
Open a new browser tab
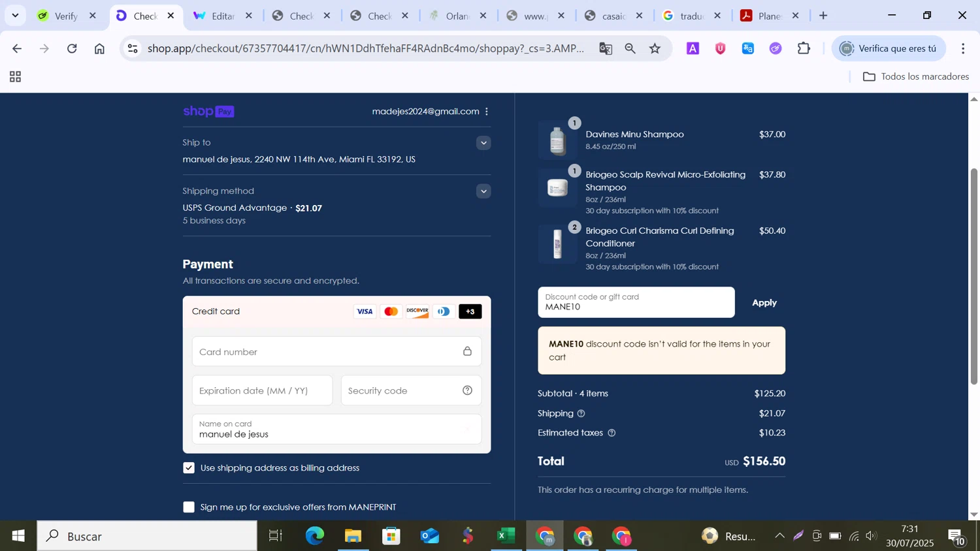coord(823,16)
